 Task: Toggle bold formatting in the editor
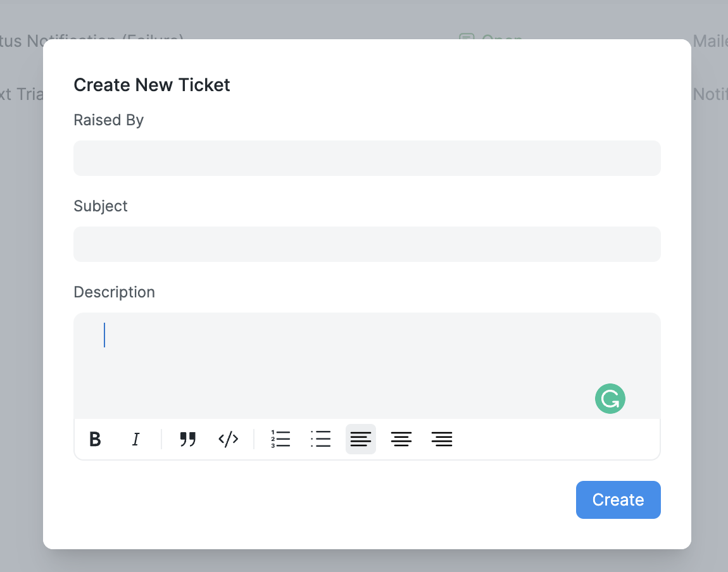point(95,439)
